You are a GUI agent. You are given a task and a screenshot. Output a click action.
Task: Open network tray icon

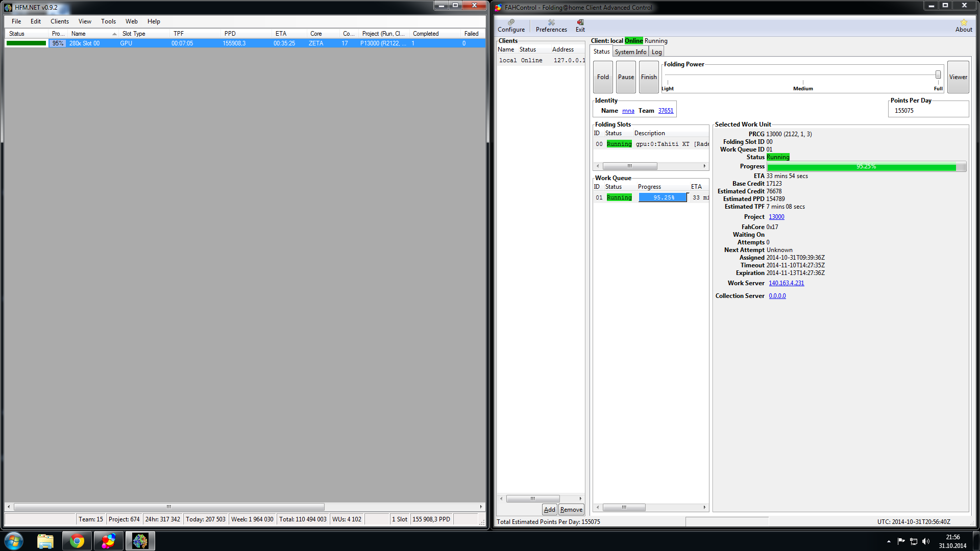coord(914,541)
